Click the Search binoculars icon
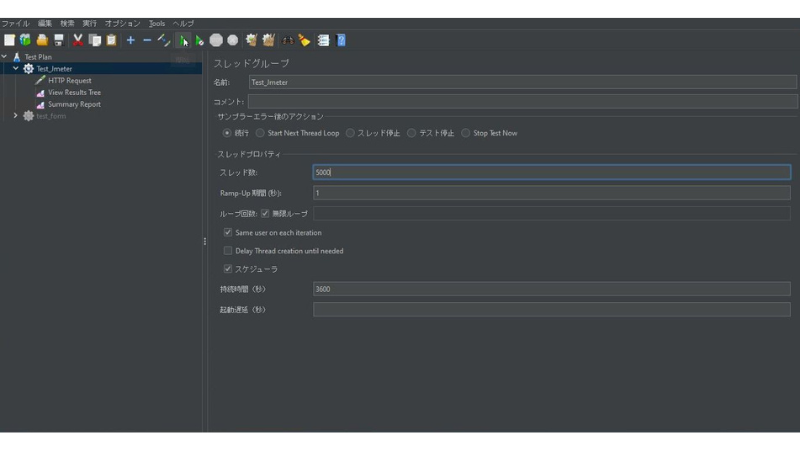Image resolution: width=800 pixels, height=450 pixels. pyautogui.click(x=287, y=40)
